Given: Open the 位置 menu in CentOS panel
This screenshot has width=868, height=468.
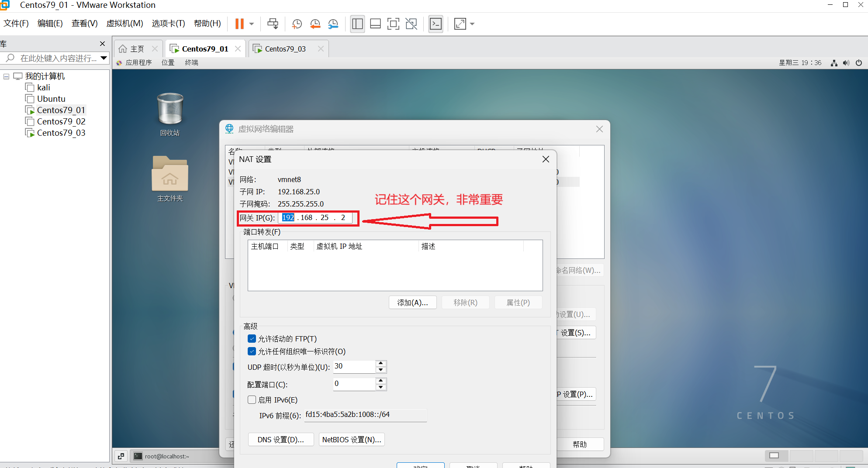Looking at the screenshot, I should (x=168, y=62).
